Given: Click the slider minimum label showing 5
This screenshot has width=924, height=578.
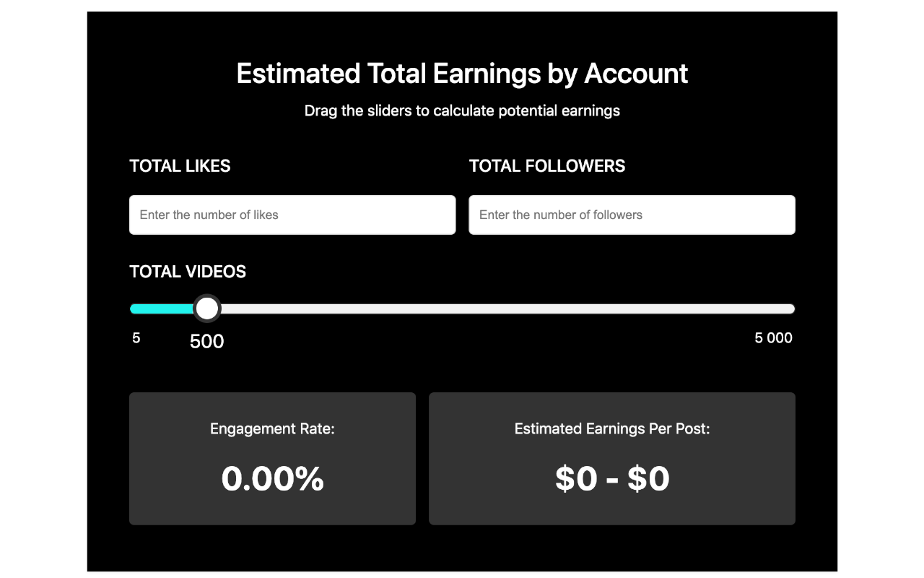Looking at the screenshot, I should (135, 337).
